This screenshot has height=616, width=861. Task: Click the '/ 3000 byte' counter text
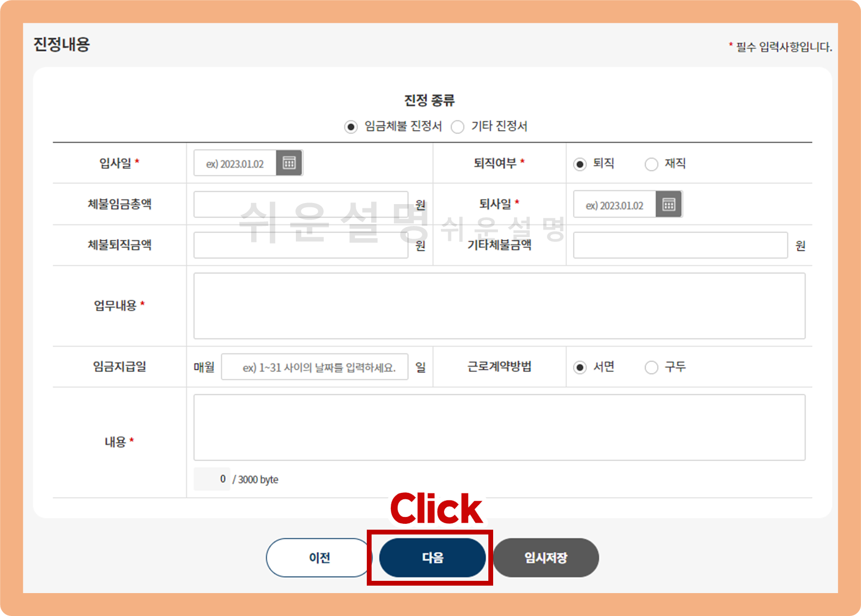pyautogui.click(x=255, y=480)
